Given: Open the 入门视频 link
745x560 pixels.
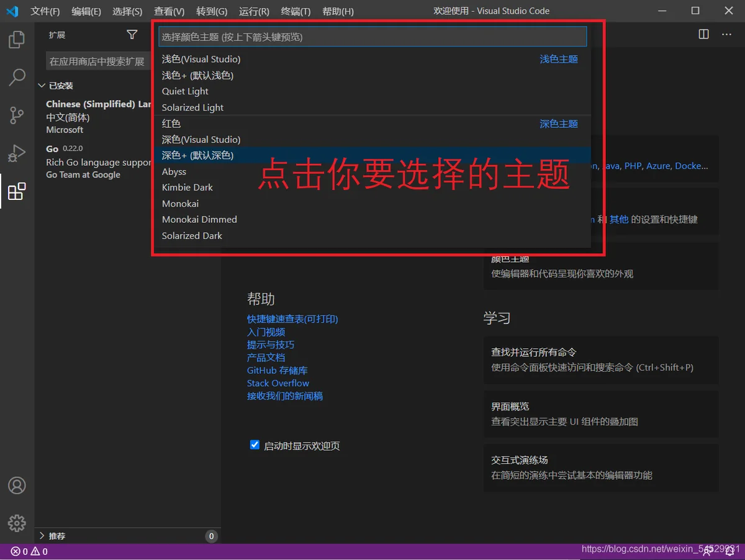Looking at the screenshot, I should (x=266, y=332).
